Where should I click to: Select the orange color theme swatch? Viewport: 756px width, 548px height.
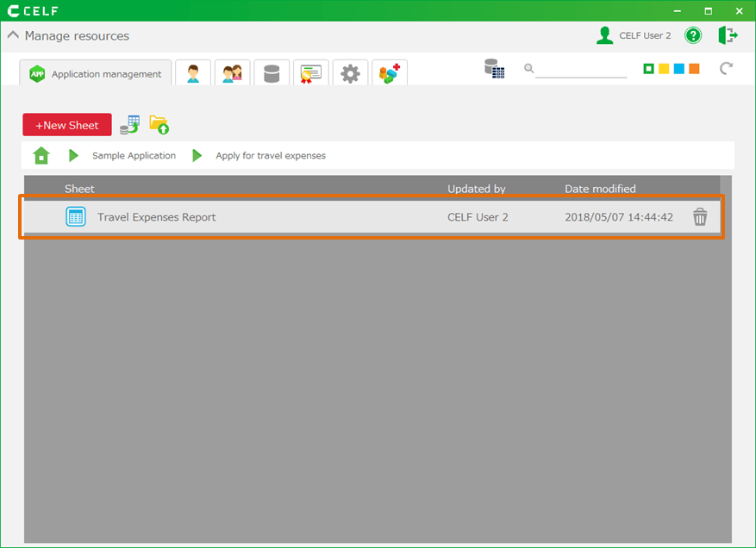coord(694,69)
